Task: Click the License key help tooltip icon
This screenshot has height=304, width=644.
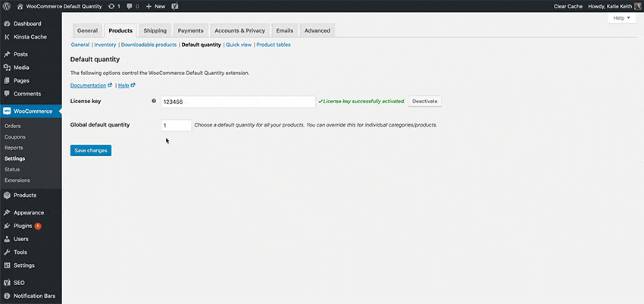Action: [154, 101]
